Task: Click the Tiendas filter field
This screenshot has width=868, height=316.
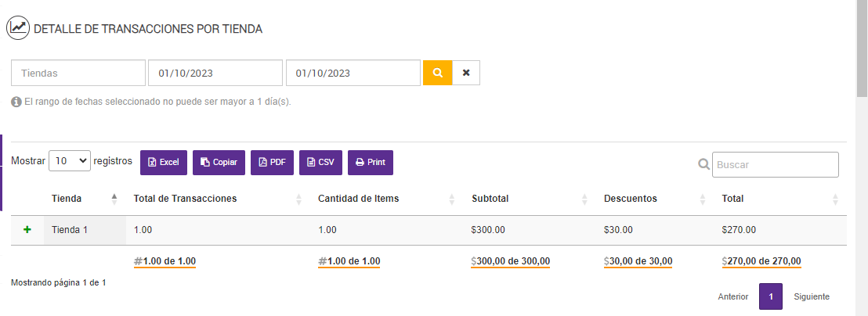Action: [x=78, y=73]
